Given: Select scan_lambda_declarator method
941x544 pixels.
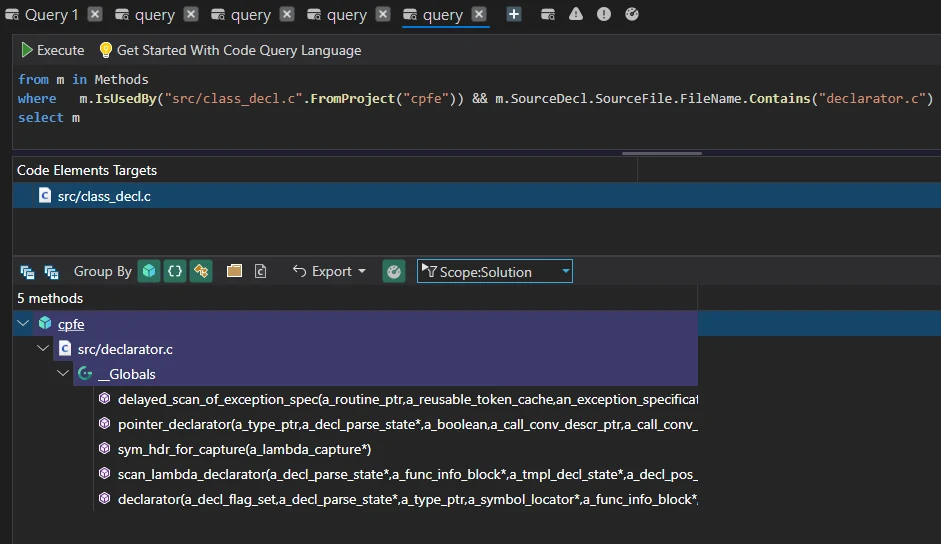Looking at the screenshot, I should (397, 474).
